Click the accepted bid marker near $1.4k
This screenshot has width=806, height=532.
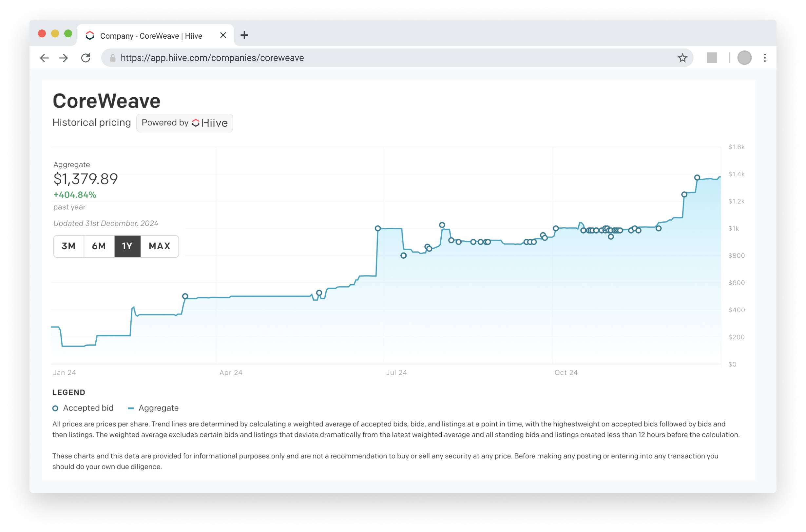point(697,178)
